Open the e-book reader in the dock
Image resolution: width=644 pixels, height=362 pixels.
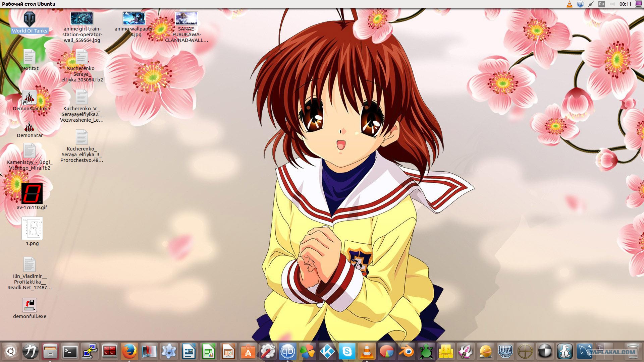click(149, 352)
